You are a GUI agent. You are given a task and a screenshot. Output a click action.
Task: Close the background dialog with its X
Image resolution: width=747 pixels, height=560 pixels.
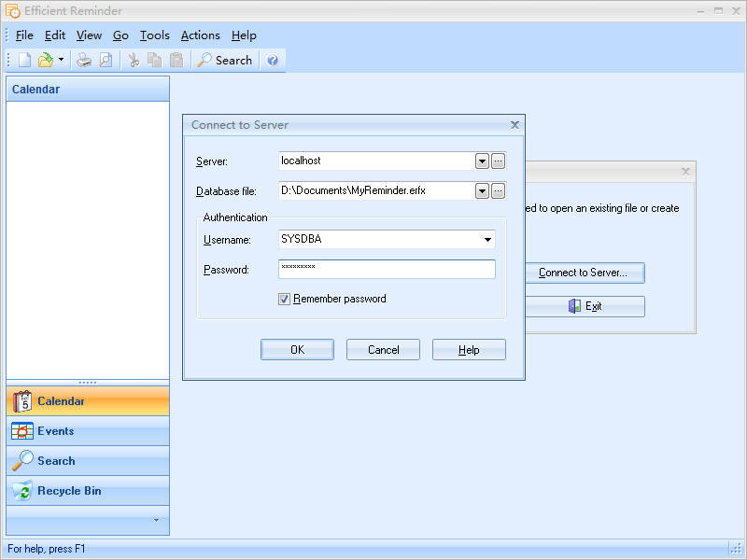coord(685,172)
